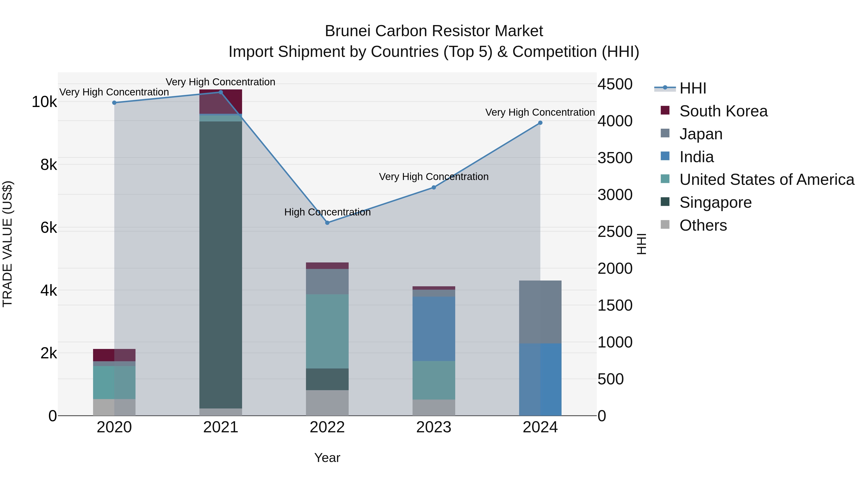Click the United States of America legend swatch
The height and width of the screenshot is (488, 868).
[x=665, y=179]
